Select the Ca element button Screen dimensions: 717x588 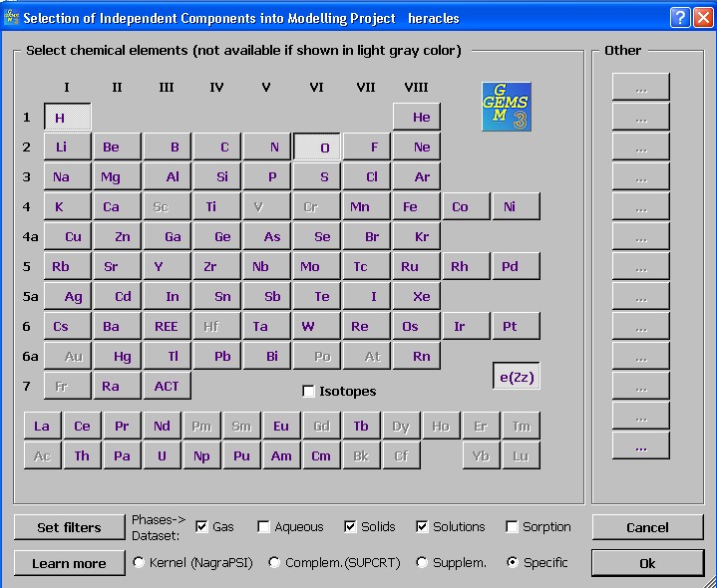tap(117, 206)
